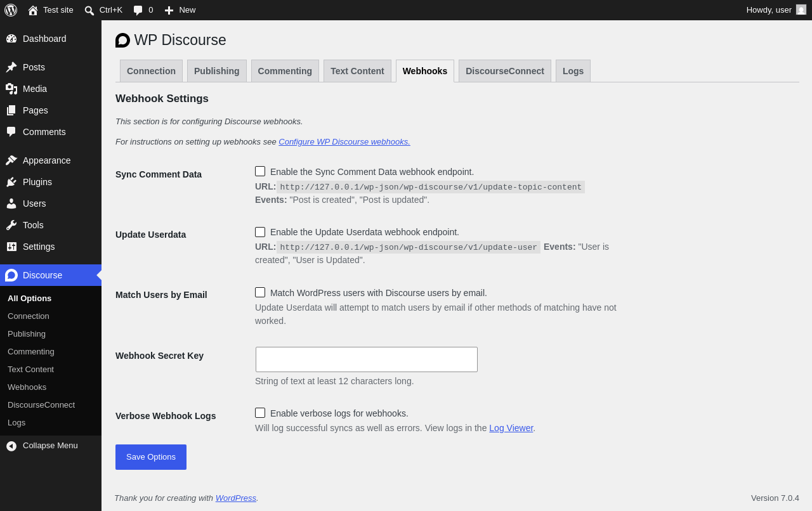Click in the Webhook Secret Key field
Viewport: 812px width, 511px height.
point(367,359)
